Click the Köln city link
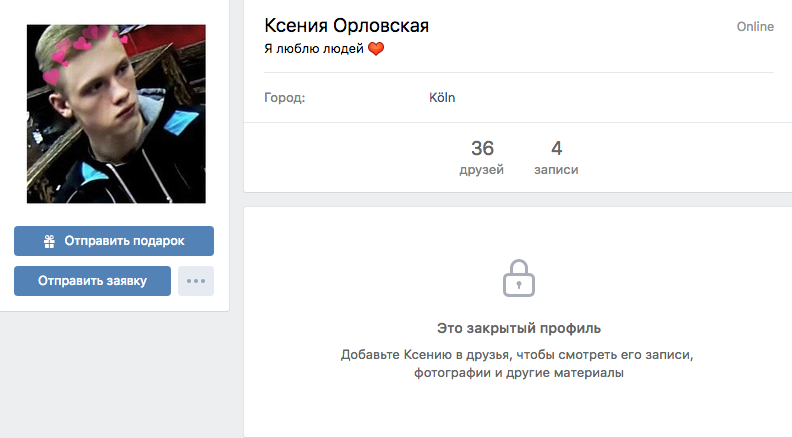The width and height of the screenshot is (792, 438). pos(442,98)
